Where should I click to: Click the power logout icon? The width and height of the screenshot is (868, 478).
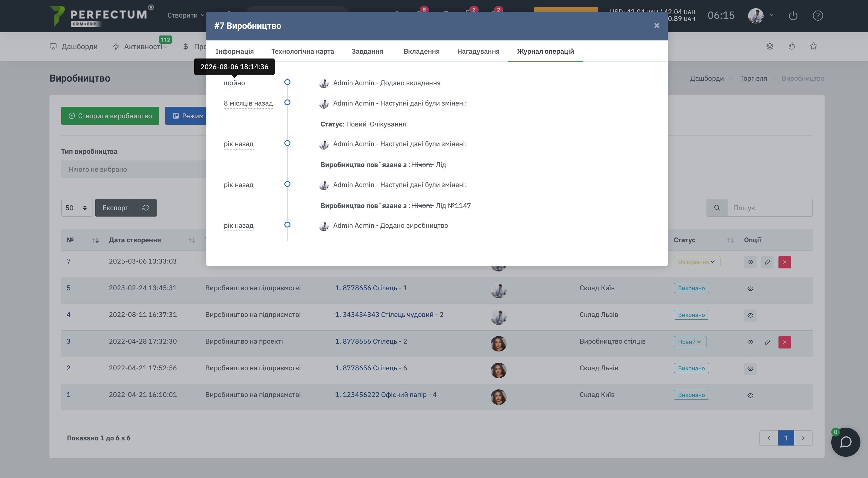coord(793,15)
